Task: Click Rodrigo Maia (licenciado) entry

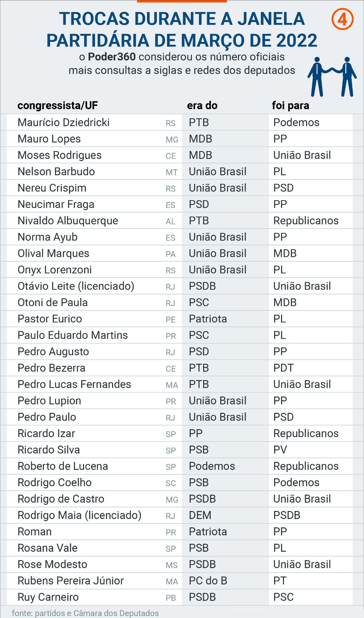Action: 80,515
